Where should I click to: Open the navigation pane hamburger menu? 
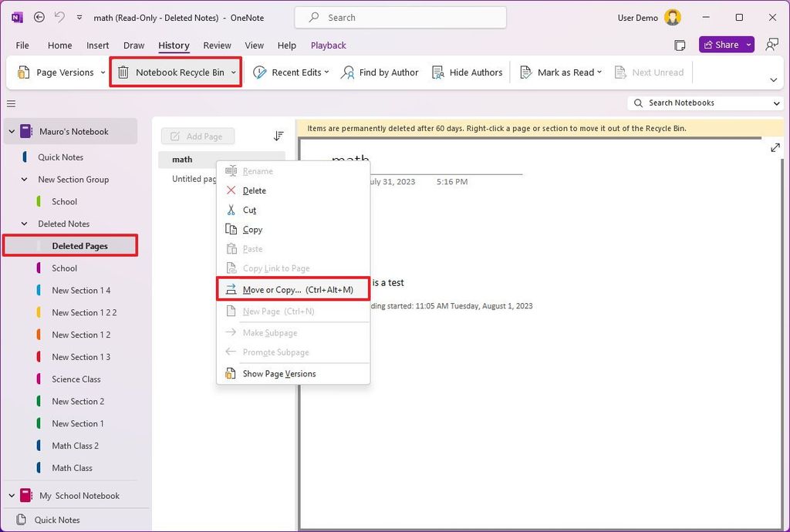pos(11,103)
